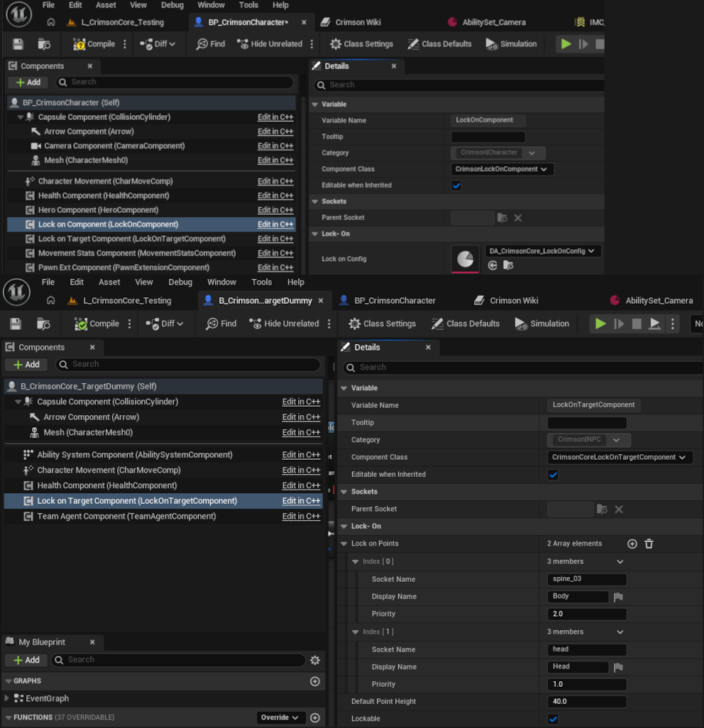Add an element to the Lock on Points array
The image size is (704, 728).
pyautogui.click(x=632, y=544)
